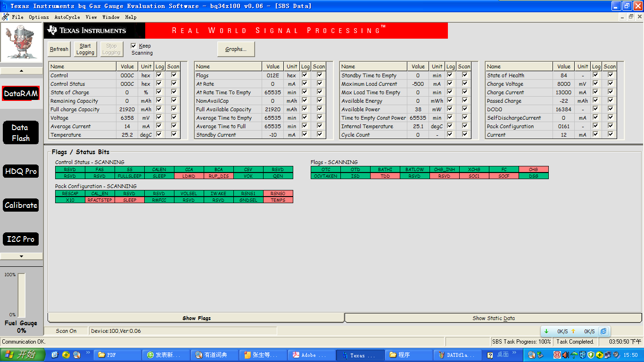Disable Scan for State of Health

coord(611,75)
